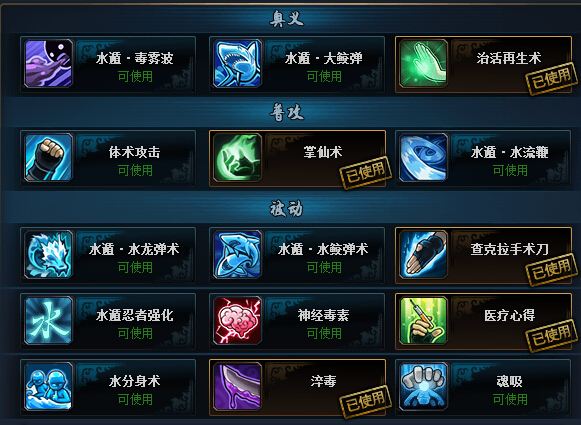Viewport: 581px width, 425px height.
Task: Select the syringe 医疗心得 icon
Action: click(424, 320)
